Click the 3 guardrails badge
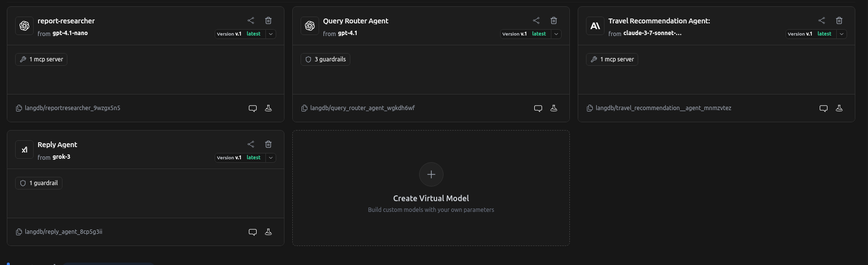868x265 pixels. [x=325, y=59]
